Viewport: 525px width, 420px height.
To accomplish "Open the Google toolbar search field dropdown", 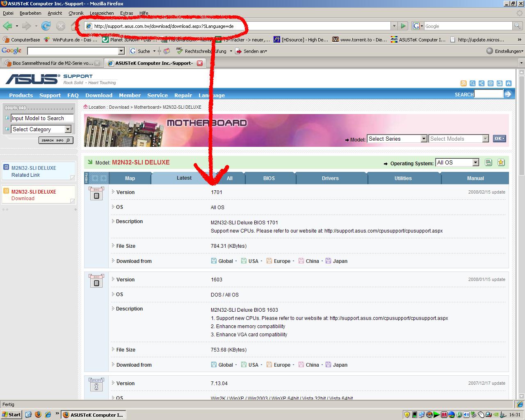I will 121,51.
